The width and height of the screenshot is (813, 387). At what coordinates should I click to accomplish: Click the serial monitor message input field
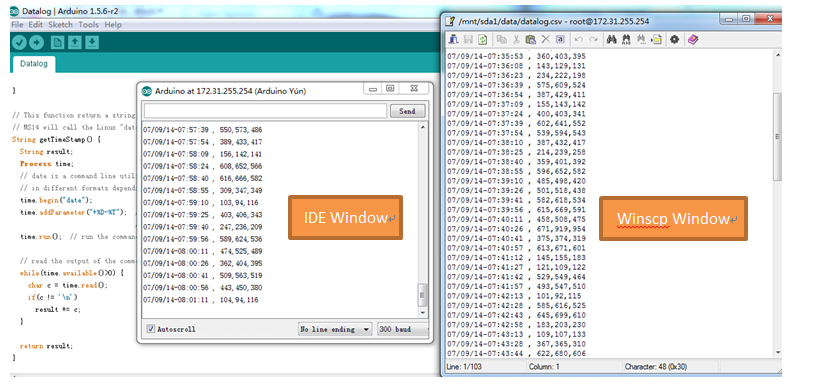coord(265,111)
